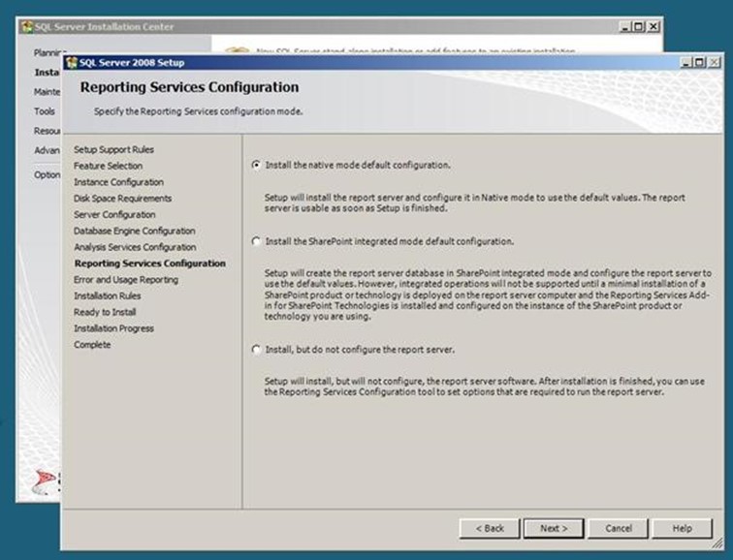Click Ready to Install step
The height and width of the screenshot is (560, 733).
click(105, 312)
